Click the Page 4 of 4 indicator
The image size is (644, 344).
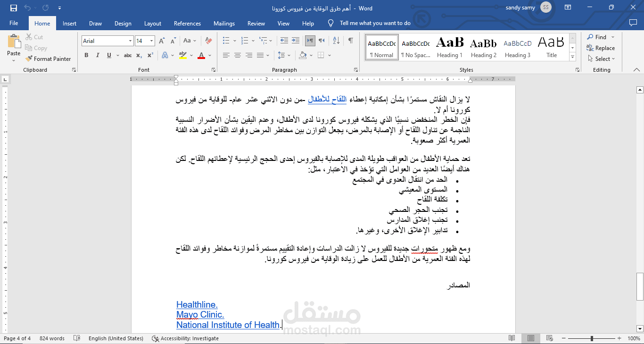tap(17, 338)
